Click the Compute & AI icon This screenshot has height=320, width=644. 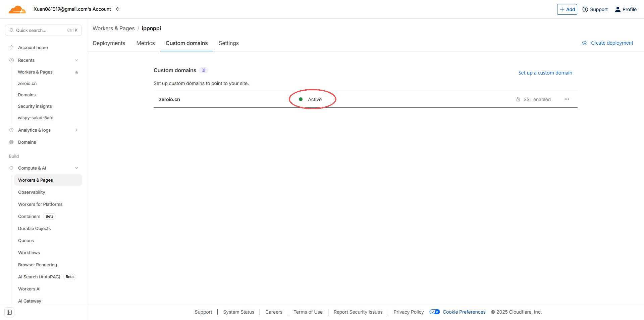[x=11, y=168]
